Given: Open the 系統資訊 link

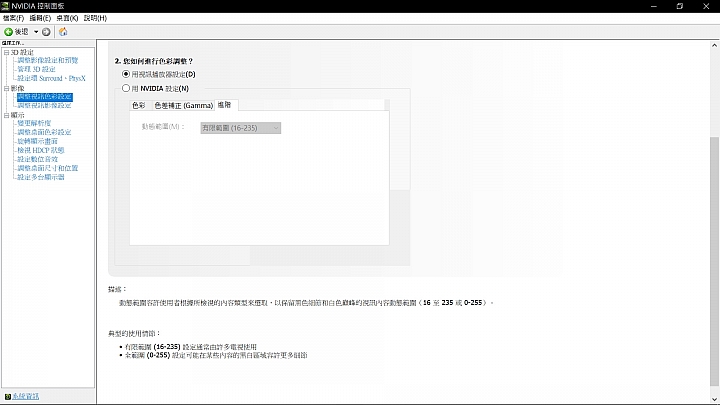Looking at the screenshot, I should [x=26, y=396].
